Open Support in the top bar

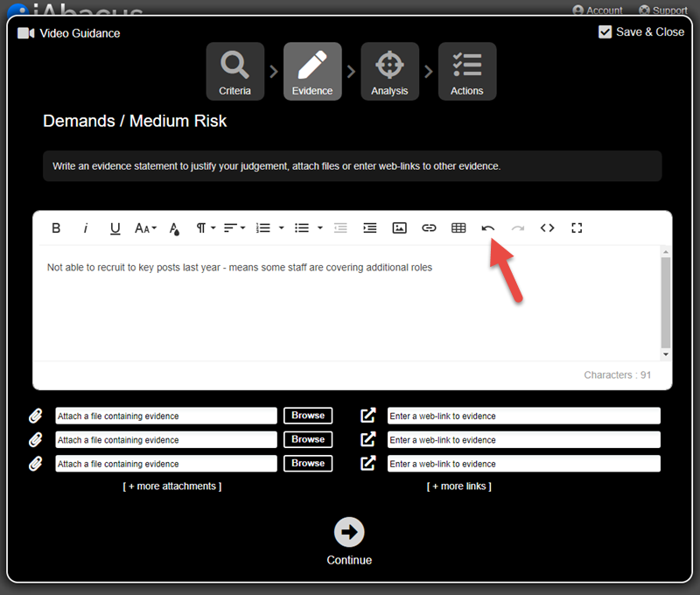pyautogui.click(x=663, y=10)
